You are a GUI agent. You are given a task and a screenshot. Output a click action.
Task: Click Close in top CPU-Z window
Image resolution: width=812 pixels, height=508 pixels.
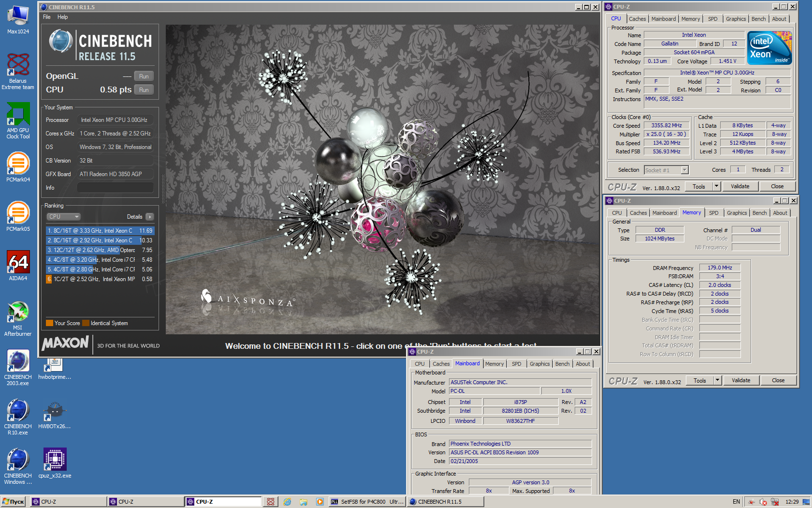point(777,186)
